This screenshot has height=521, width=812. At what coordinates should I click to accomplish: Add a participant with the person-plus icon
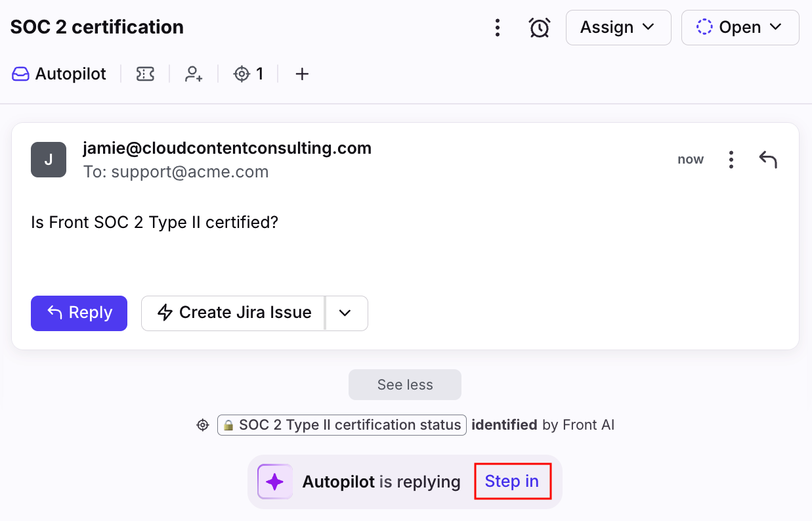tap(193, 74)
